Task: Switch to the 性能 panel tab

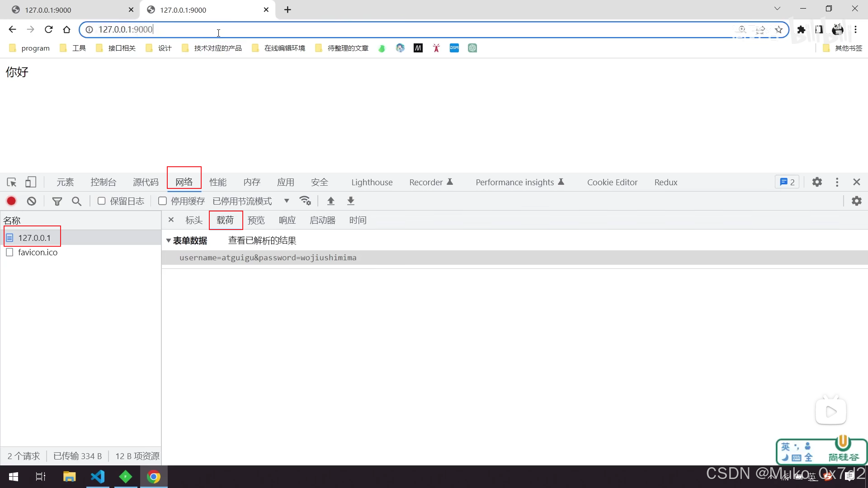Action: (x=218, y=182)
